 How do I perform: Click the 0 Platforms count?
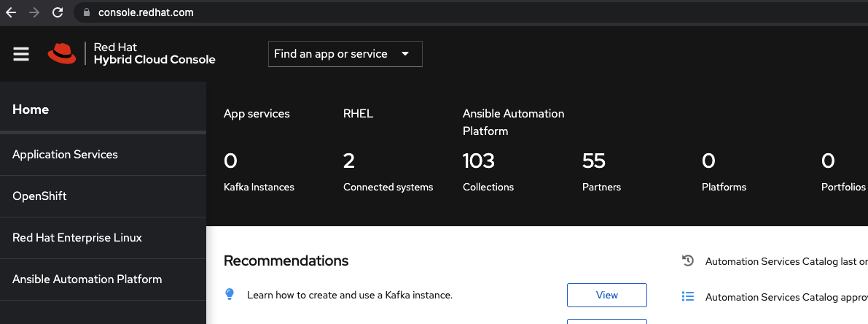[x=708, y=161]
